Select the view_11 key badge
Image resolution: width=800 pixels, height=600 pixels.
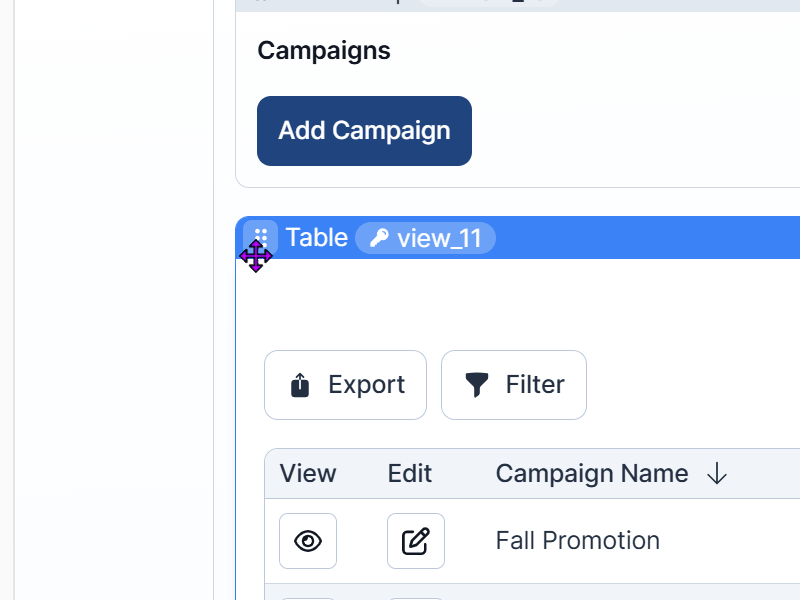coord(426,238)
